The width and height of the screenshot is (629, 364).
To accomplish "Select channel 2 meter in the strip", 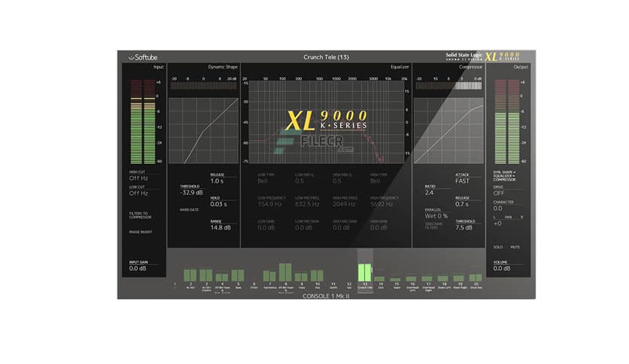I will tap(190, 275).
